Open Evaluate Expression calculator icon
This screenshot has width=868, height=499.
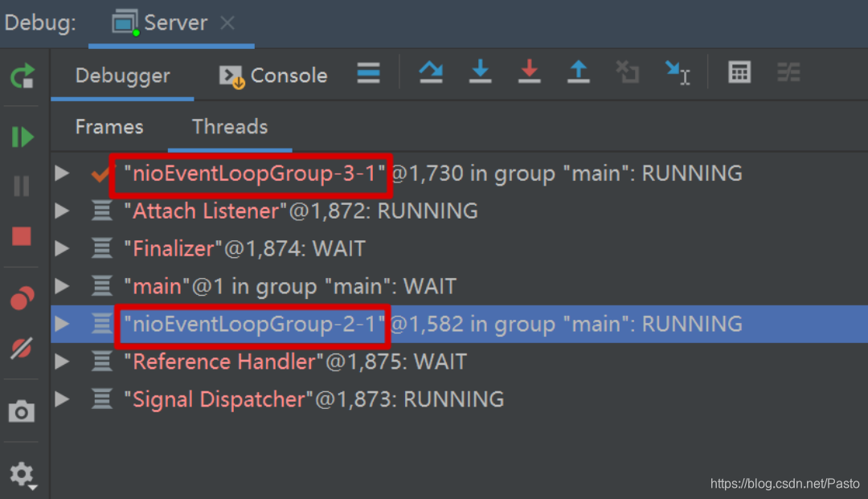739,72
